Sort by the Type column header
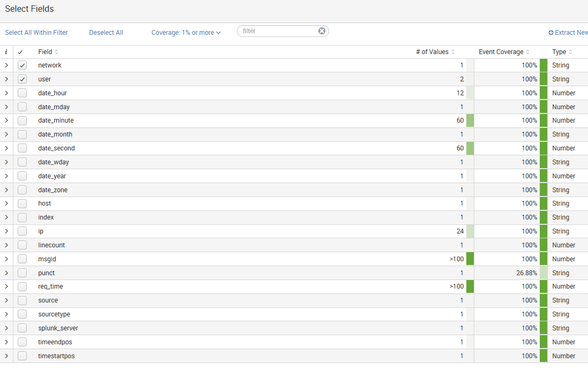This screenshot has height=370, width=588. 562,52
